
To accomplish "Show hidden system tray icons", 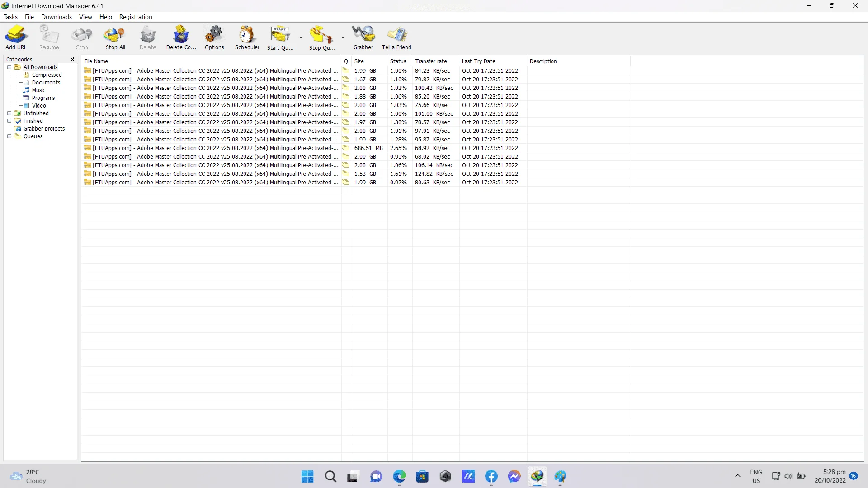I will coord(738,476).
